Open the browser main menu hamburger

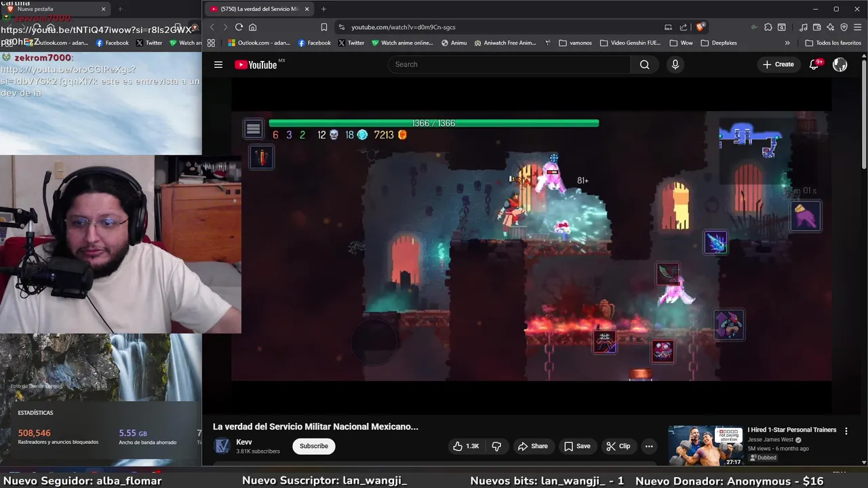[x=858, y=27]
